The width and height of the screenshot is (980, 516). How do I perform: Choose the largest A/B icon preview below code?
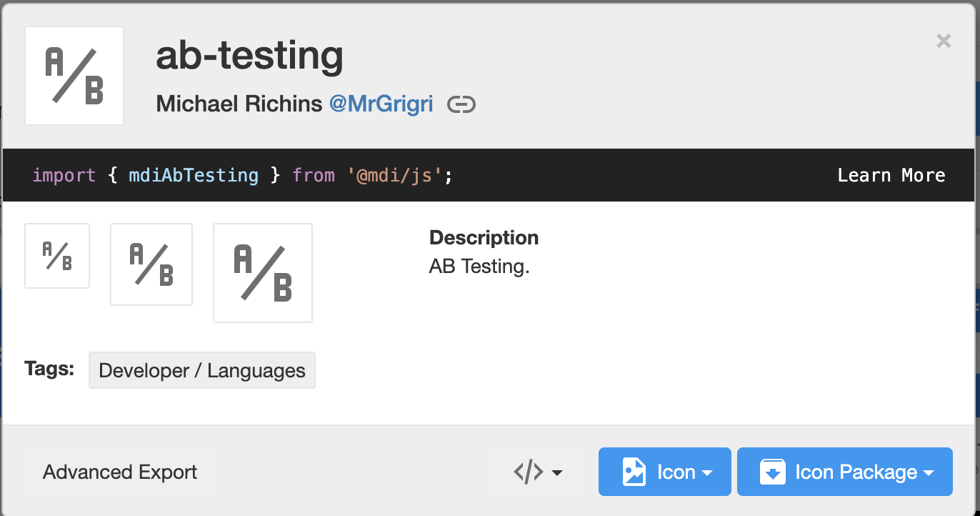[263, 273]
